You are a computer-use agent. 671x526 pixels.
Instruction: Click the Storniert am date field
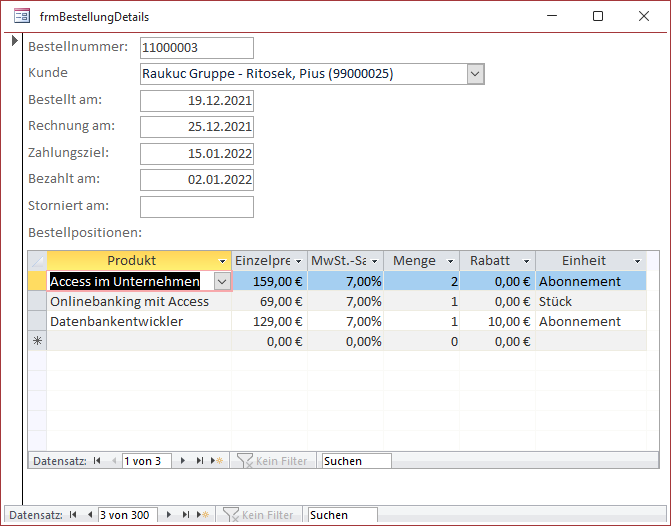tap(197, 207)
